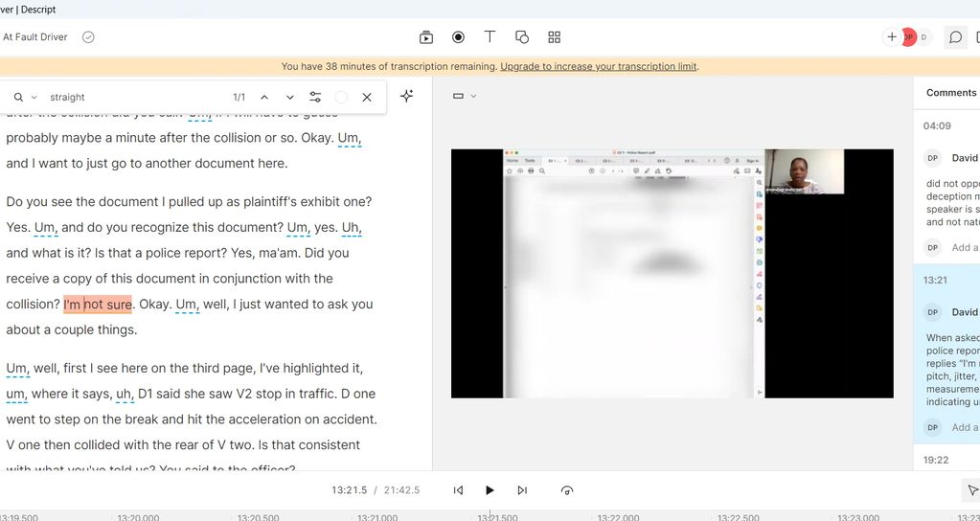The width and height of the screenshot is (980, 521).
Task: Open the playback speed control
Action: pos(567,490)
